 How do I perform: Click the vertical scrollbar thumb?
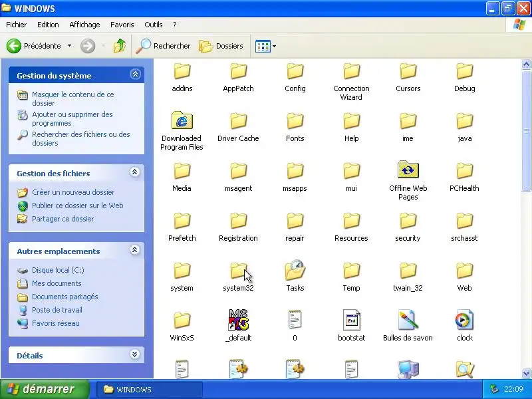[x=526, y=131]
